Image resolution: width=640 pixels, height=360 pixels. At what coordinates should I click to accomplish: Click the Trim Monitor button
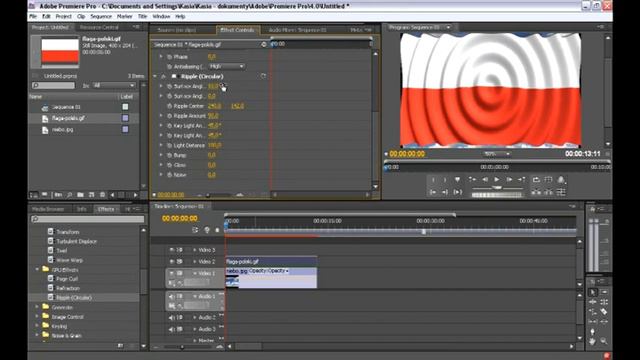[x=561, y=192]
